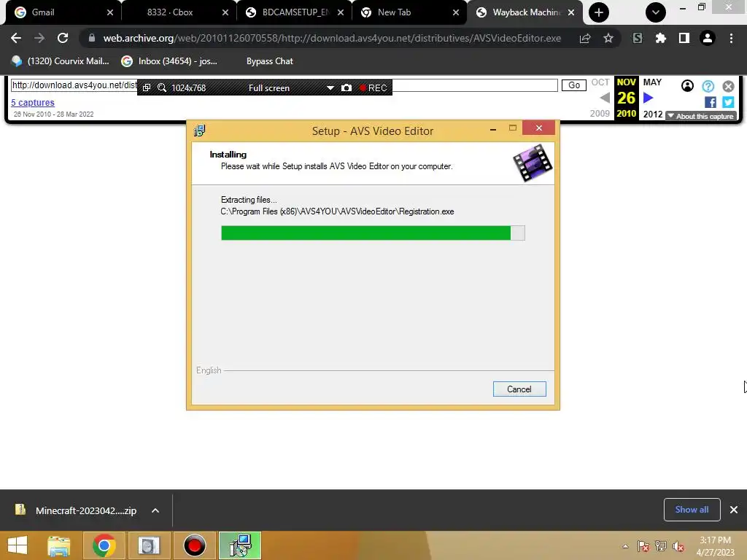The image size is (747, 560).
Task: Click the web.archive.org address bar
Action: [332, 38]
